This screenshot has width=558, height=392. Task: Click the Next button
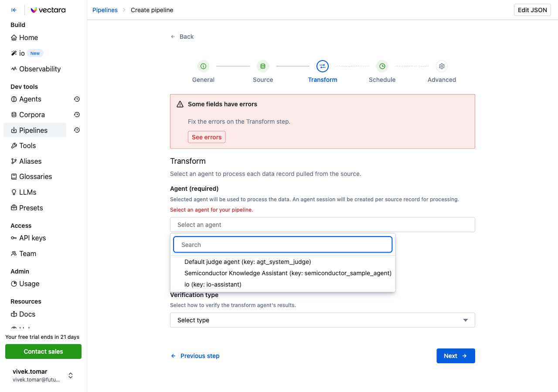pyautogui.click(x=456, y=356)
